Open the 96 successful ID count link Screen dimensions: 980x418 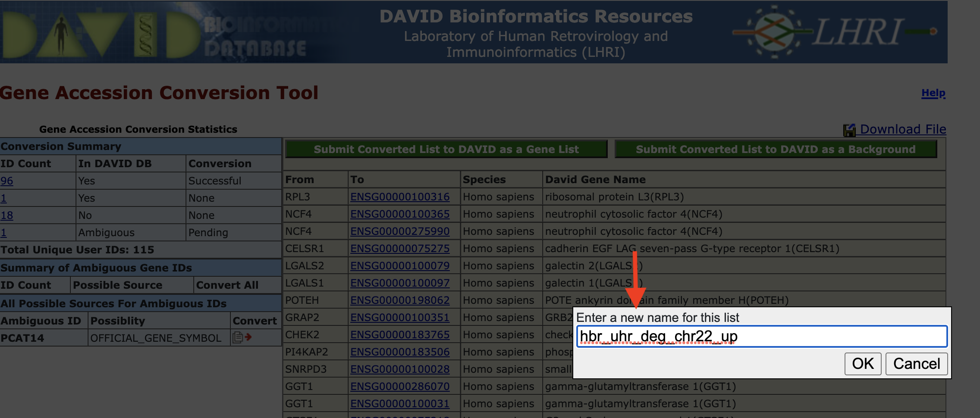pos(7,181)
